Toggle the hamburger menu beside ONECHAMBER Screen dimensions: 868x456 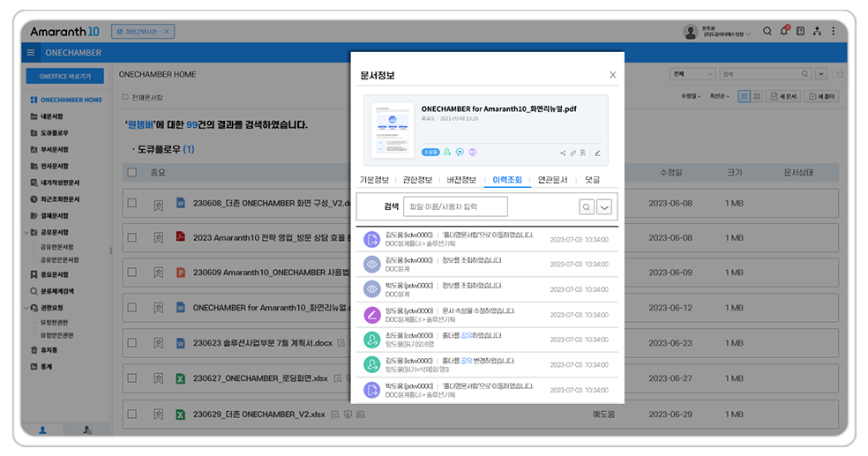(31, 53)
